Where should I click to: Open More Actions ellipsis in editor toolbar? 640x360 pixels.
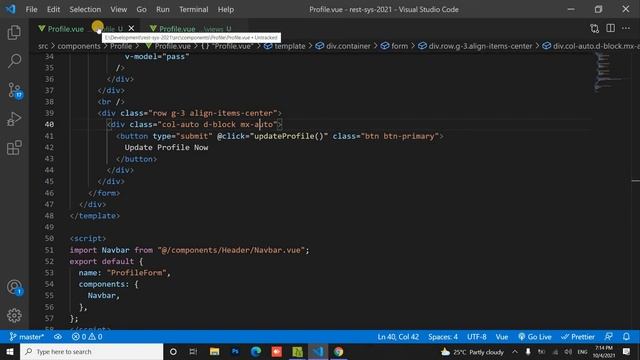point(626,28)
